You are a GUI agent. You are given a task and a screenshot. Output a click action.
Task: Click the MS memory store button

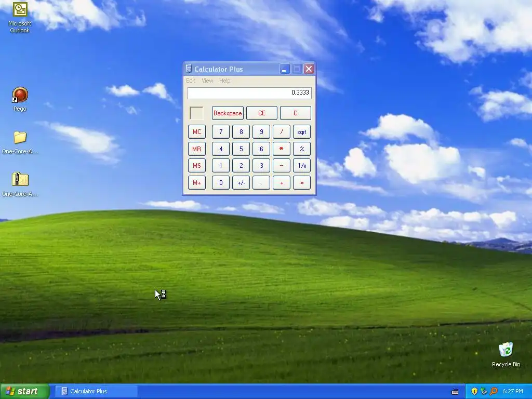(197, 166)
